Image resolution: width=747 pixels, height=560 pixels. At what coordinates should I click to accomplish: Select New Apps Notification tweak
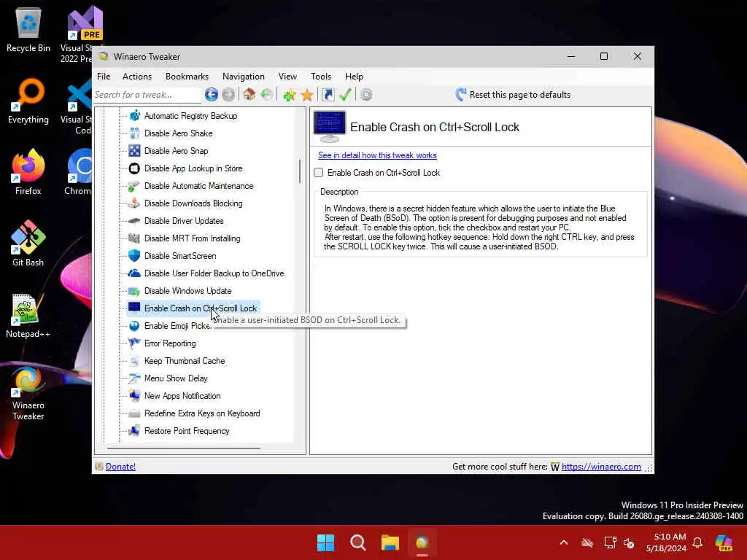pos(182,396)
